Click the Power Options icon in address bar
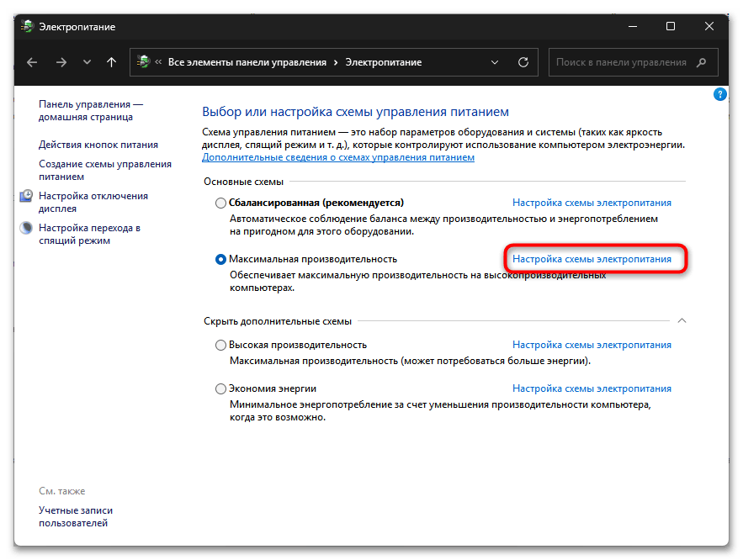Viewport: 743px width, 560px height. tap(143, 61)
